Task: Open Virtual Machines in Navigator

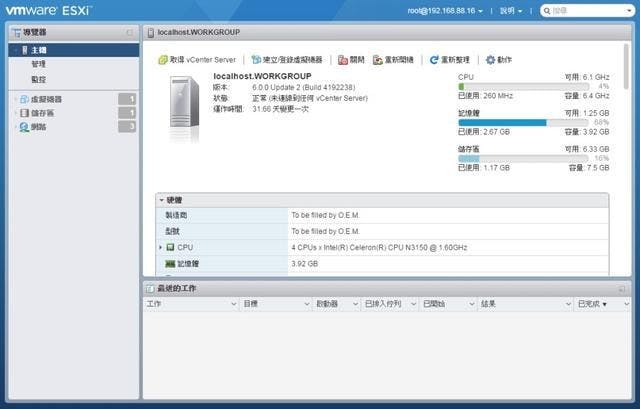Action: coord(46,99)
